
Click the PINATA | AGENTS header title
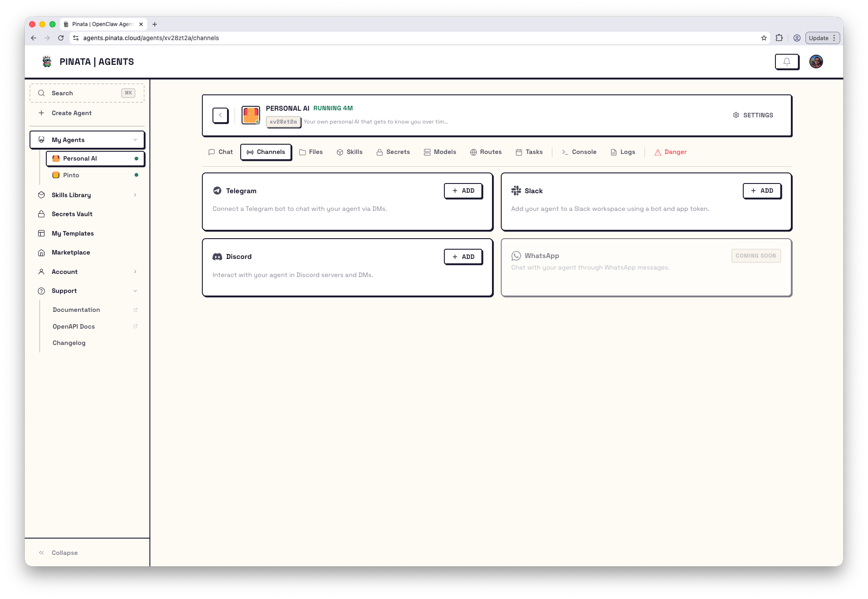pyautogui.click(x=97, y=62)
